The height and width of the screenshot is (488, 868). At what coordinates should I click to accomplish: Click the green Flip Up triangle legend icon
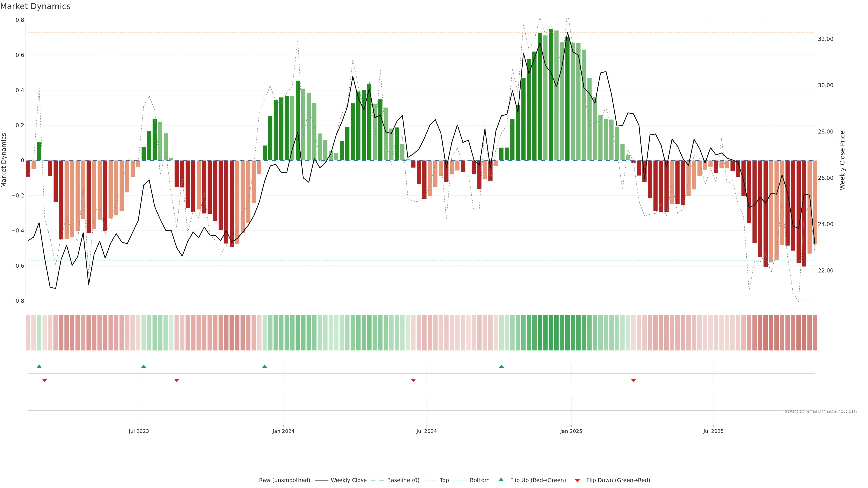[x=501, y=480]
